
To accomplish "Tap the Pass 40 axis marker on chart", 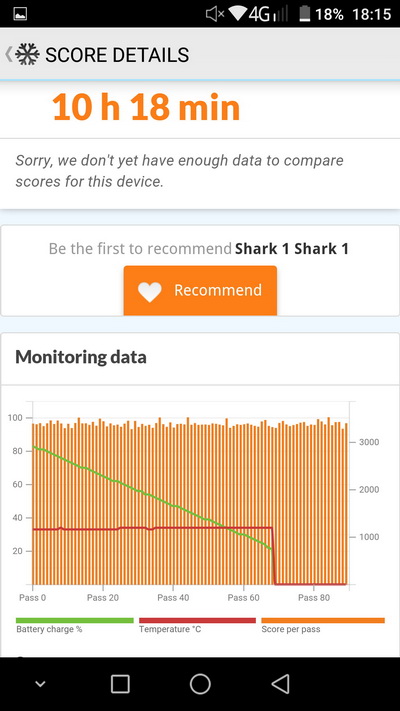I will pos(173,598).
